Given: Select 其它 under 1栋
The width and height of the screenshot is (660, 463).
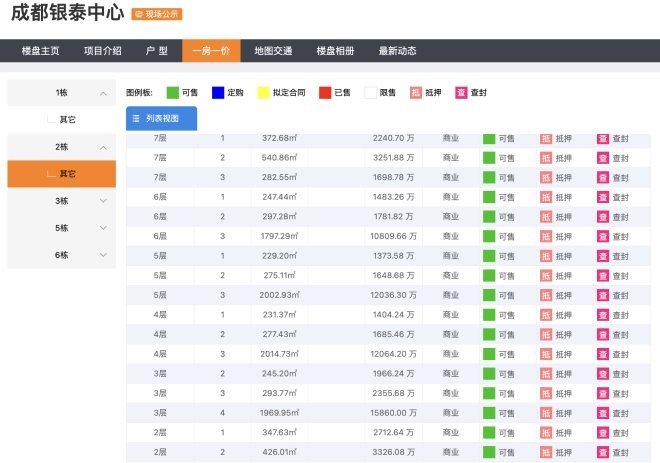Looking at the screenshot, I should coord(67,120).
